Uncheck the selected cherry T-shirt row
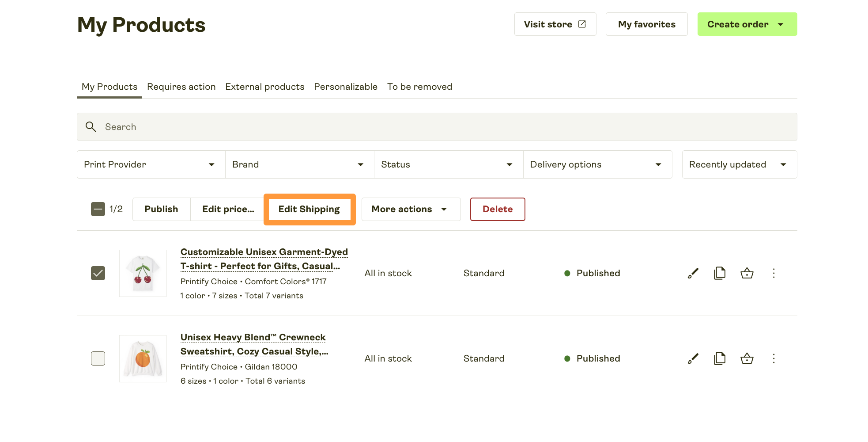Viewport: 868px width, 442px height. (98, 273)
